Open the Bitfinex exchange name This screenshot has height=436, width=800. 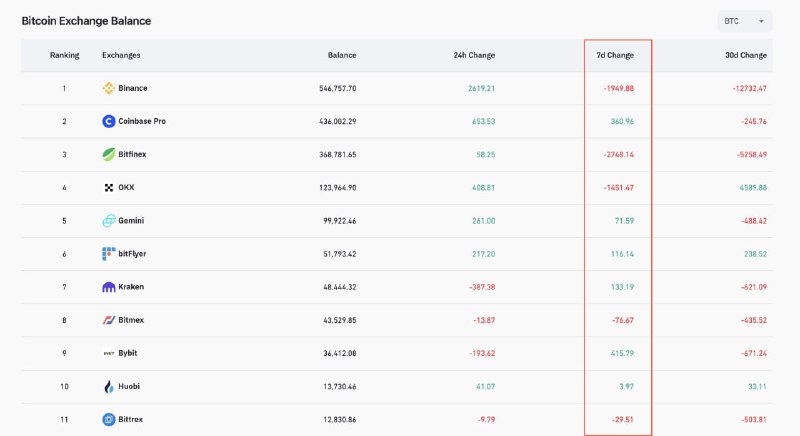point(132,155)
